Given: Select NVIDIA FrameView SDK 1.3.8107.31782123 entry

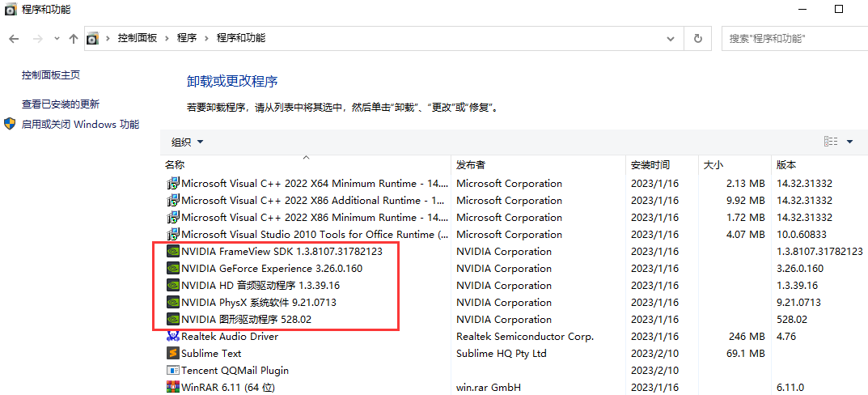Looking at the screenshot, I should 282,252.
